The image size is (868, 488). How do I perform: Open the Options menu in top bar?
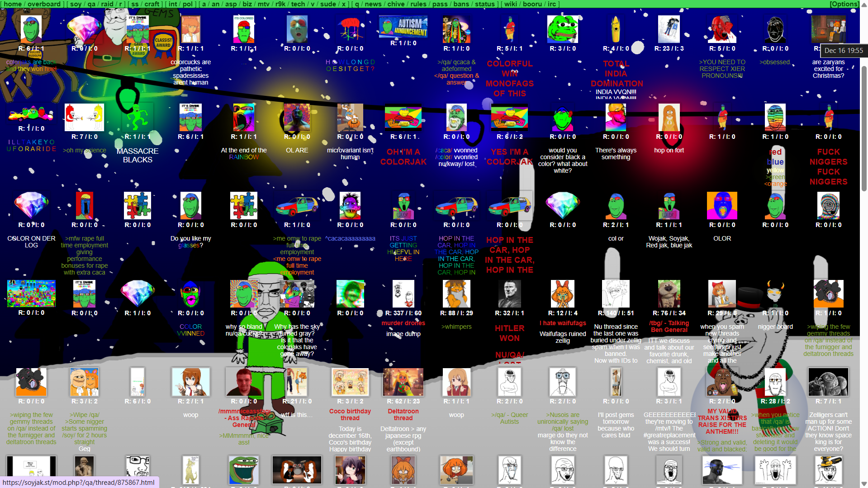[844, 4]
